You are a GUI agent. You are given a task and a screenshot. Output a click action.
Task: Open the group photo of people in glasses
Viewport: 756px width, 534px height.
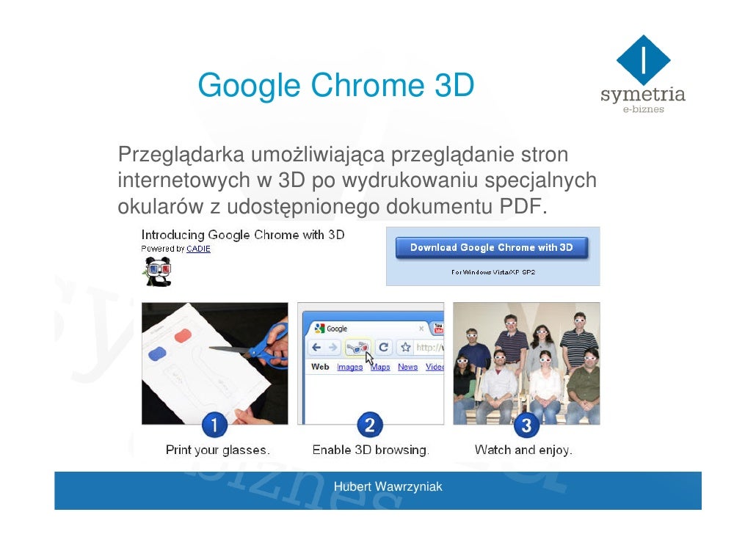pyautogui.click(x=526, y=363)
